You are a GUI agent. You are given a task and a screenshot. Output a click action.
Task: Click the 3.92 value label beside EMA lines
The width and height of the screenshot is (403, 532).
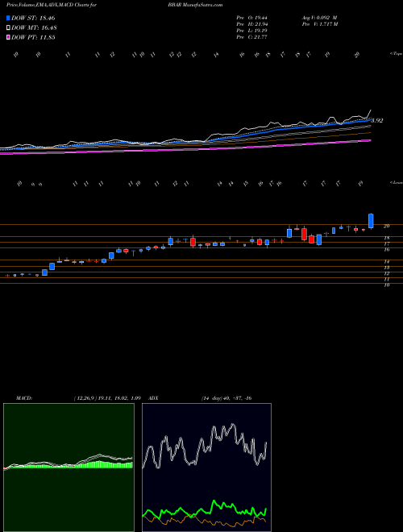click(x=377, y=120)
